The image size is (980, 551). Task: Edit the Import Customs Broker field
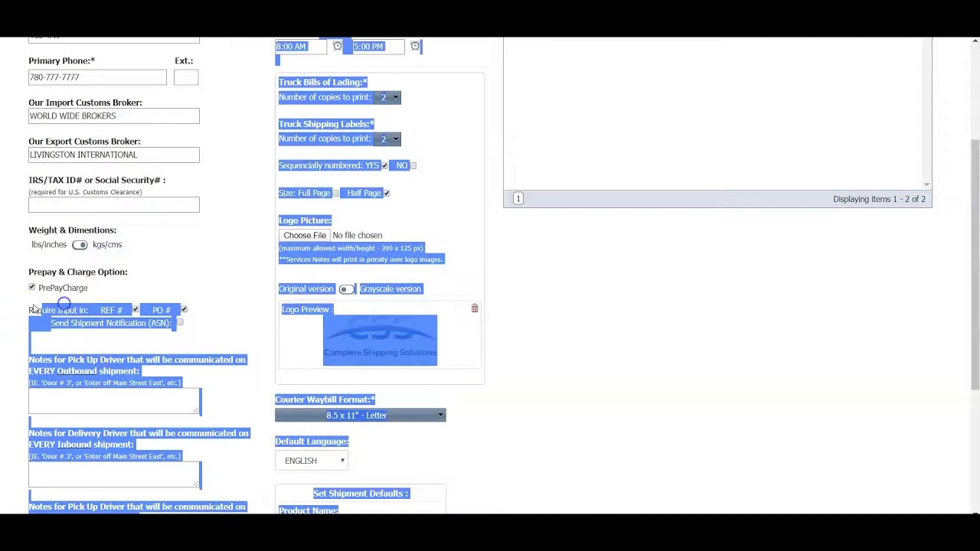pyautogui.click(x=114, y=116)
